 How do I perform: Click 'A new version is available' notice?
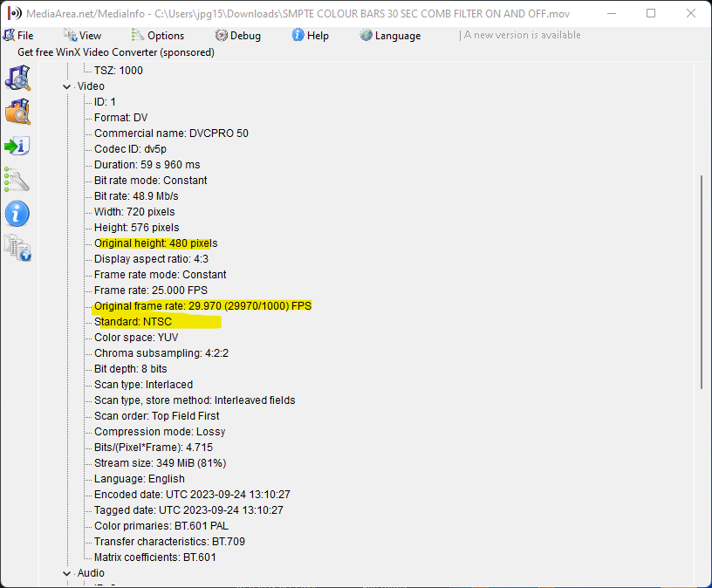[x=522, y=35]
